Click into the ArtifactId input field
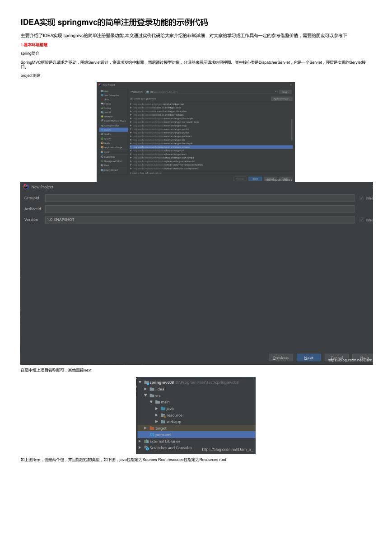The width and height of the screenshot is (392, 555). [200, 209]
